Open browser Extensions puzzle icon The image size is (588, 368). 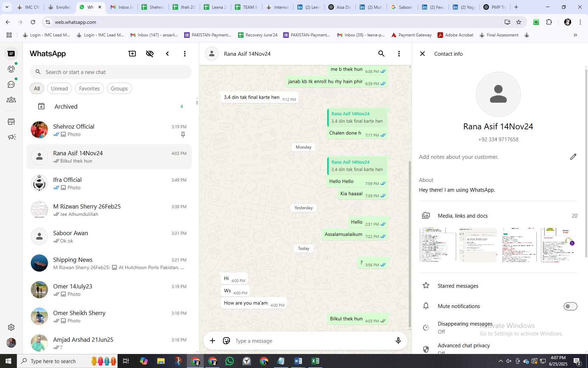coord(549,22)
